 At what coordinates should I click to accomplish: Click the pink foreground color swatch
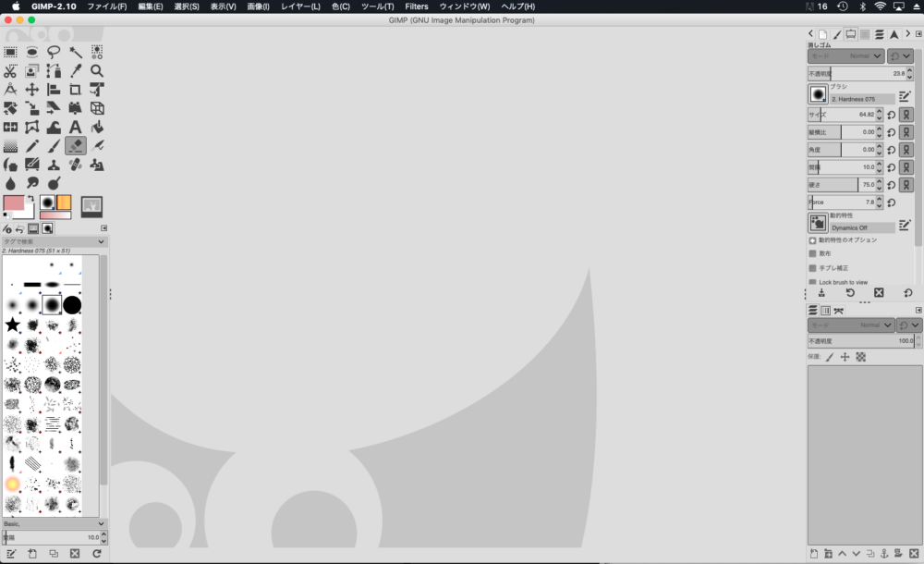click(14, 203)
